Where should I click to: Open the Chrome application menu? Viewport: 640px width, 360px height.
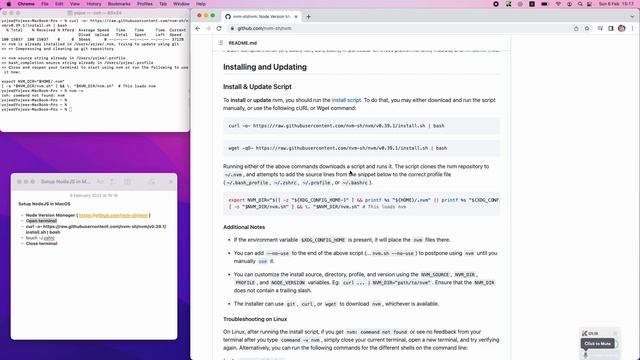(26, 4)
